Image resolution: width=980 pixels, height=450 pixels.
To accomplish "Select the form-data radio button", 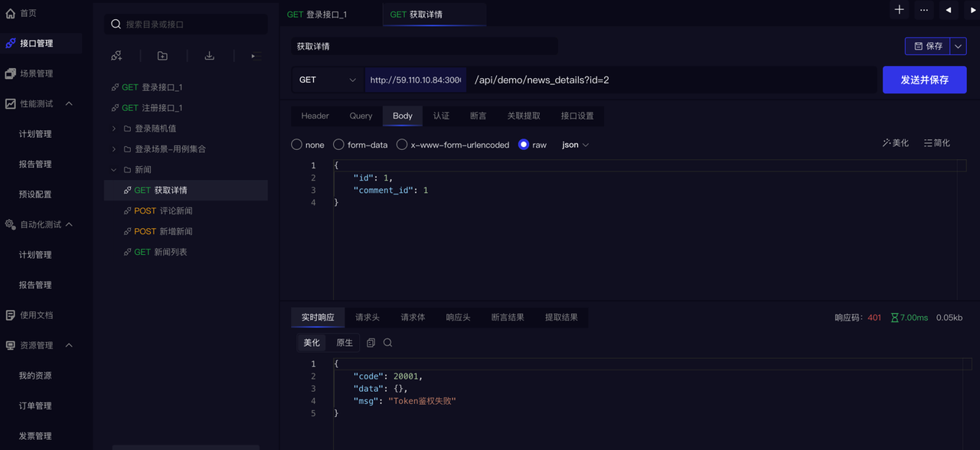I will pos(338,145).
